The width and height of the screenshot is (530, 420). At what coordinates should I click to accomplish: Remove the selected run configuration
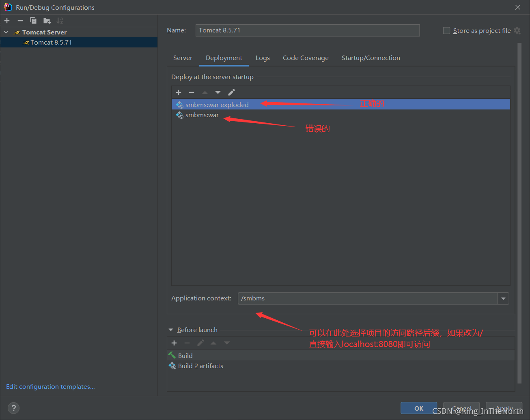point(20,21)
